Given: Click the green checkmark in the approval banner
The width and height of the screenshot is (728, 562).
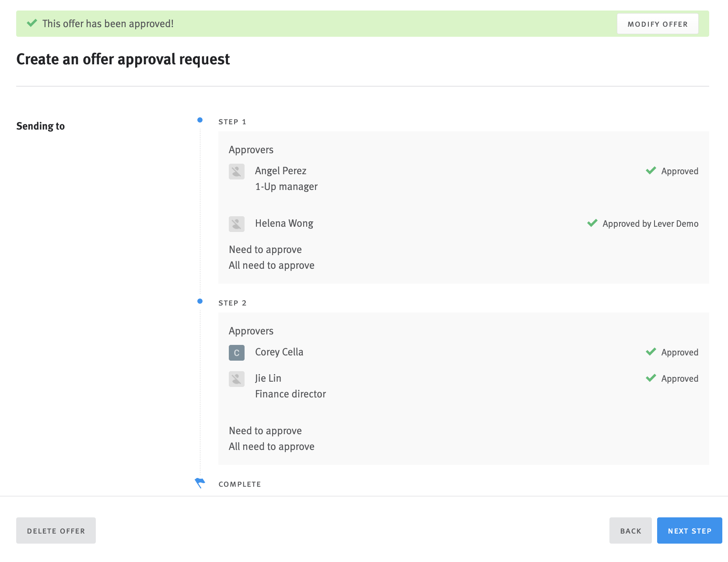Looking at the screenshot, I should (x=32, y=22).
